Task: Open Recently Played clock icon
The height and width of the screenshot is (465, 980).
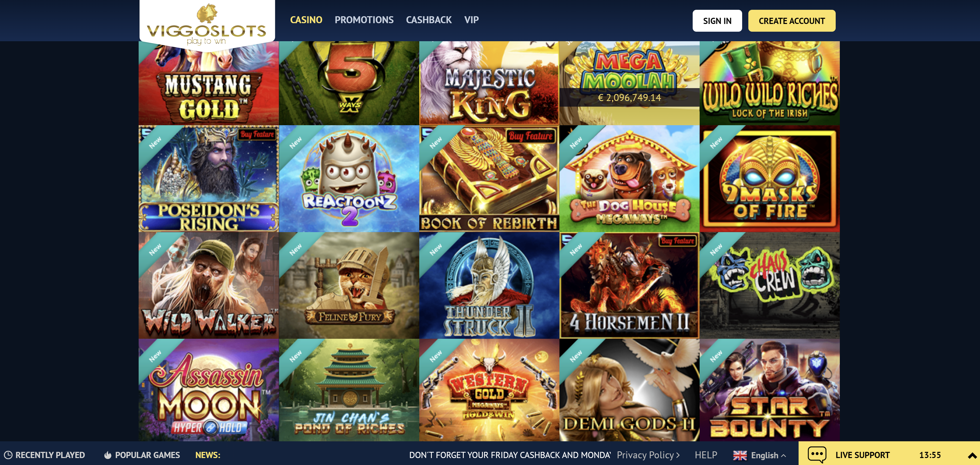Action: [x=8, y=455]
